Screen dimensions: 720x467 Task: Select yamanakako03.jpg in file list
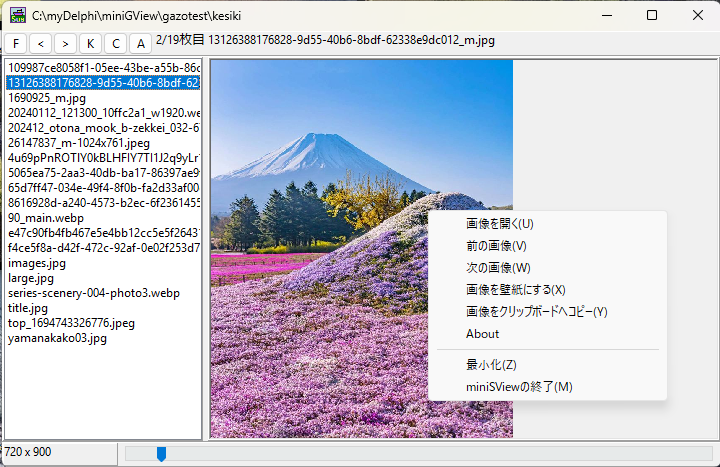57,339
